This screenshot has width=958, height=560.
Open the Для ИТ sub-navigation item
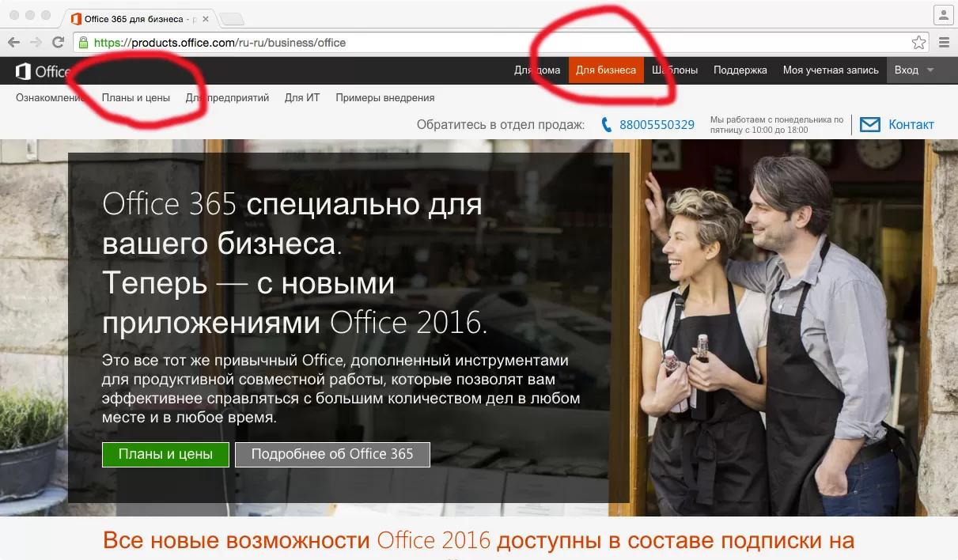click(x=302, y=98)
